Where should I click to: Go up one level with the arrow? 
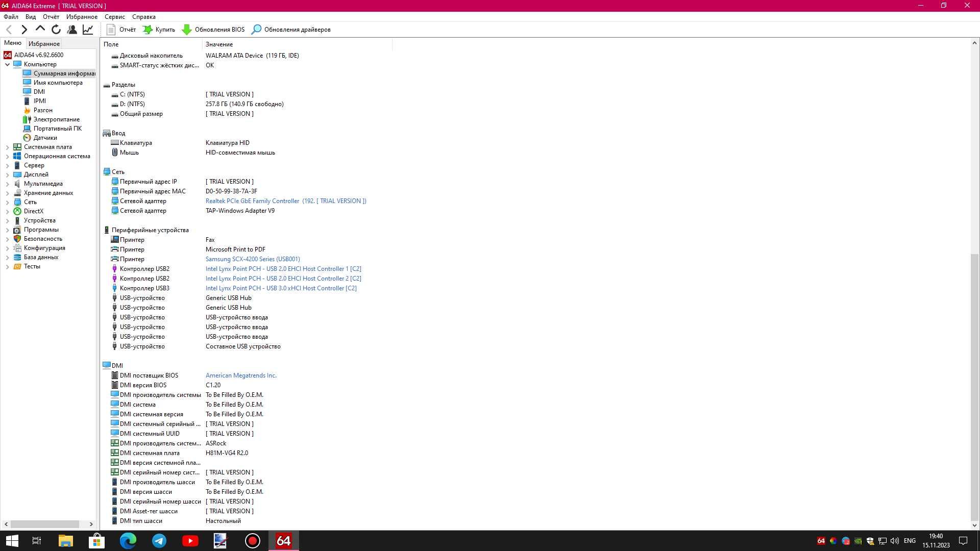point(40,30)
